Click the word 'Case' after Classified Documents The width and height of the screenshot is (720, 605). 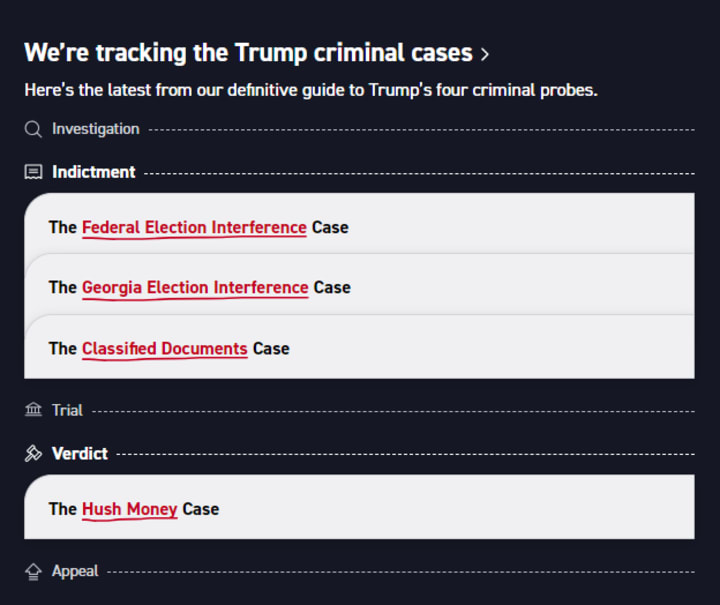pos(270,348)
